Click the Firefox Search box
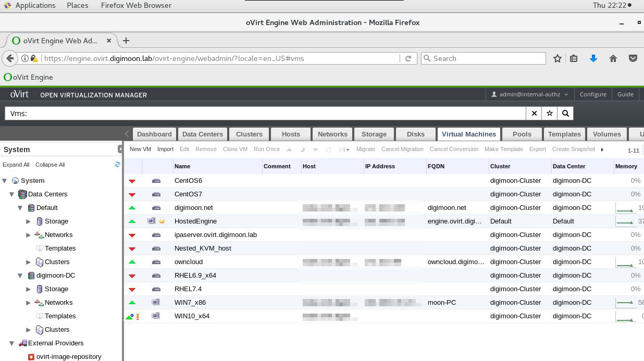Screen dimensions: 644x361 click(x=483, y=58)
